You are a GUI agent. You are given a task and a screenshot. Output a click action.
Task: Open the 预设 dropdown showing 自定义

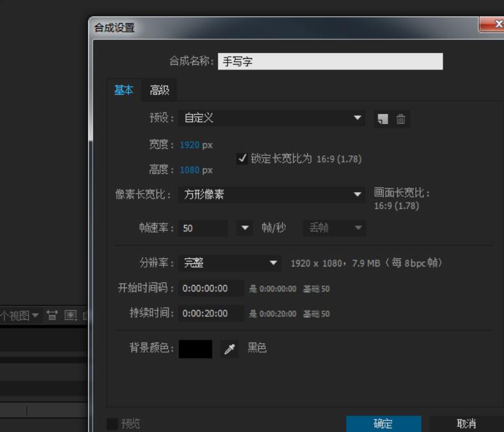click(271, 118)
